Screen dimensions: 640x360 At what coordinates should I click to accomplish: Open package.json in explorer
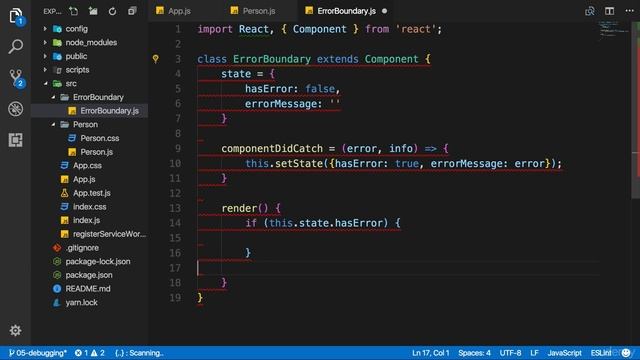pos(89,275)
